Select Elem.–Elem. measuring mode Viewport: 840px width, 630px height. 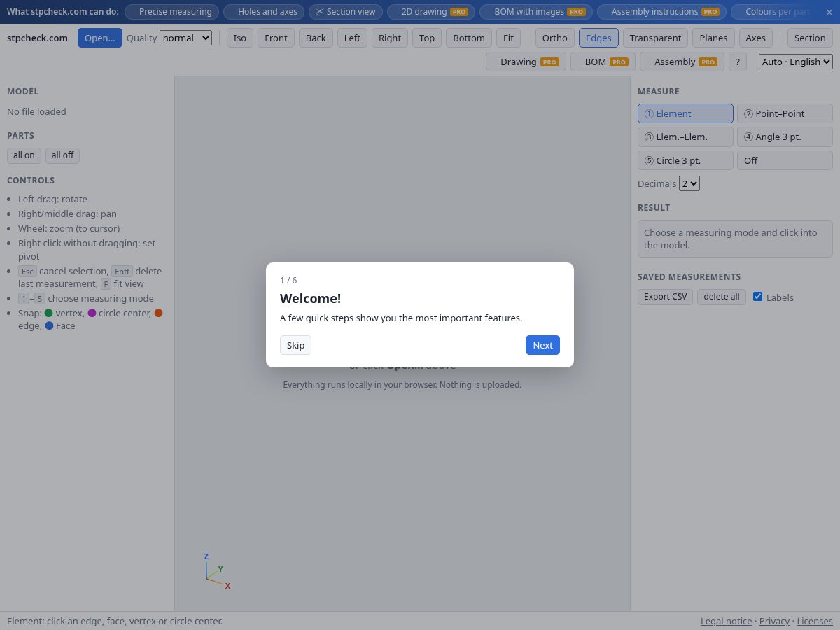click(685, 136)
